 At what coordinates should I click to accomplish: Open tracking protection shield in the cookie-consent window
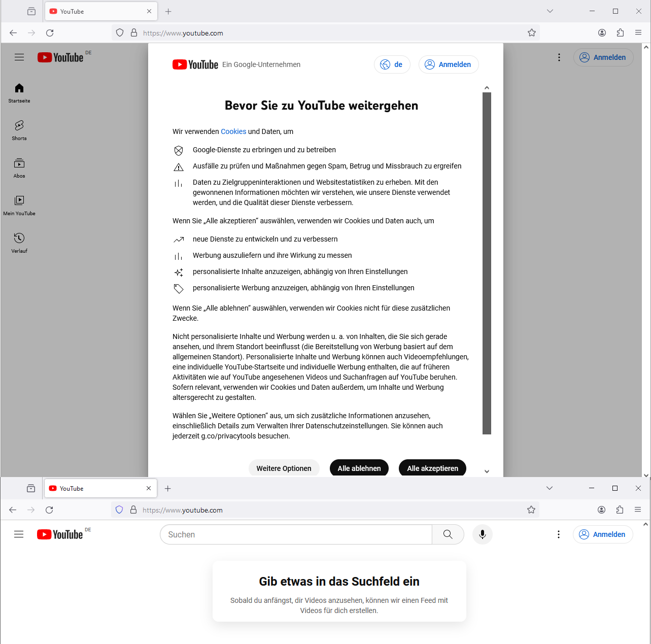click(120, 33)
